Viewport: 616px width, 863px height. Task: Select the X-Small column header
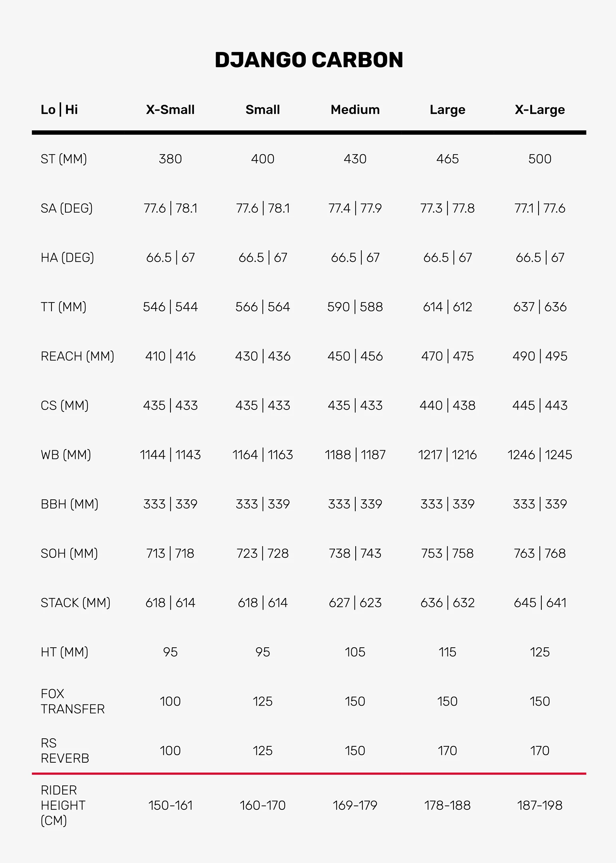[x=170, y=109]
